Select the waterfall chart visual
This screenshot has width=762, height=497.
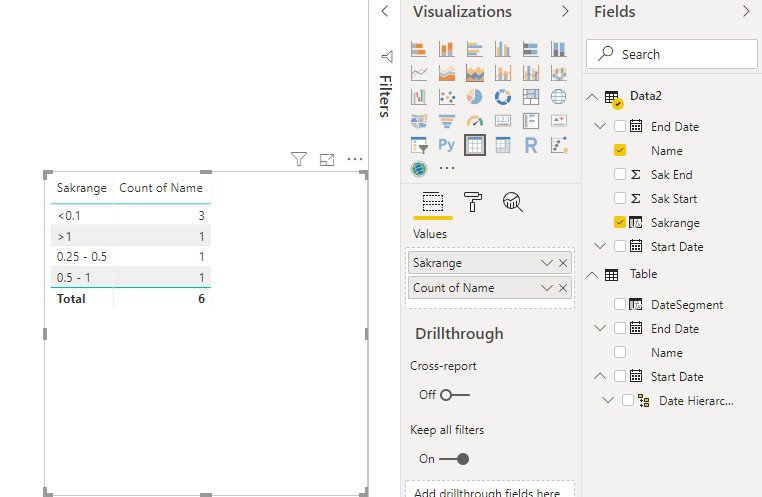pyautogui.click(x=419, y=97)
